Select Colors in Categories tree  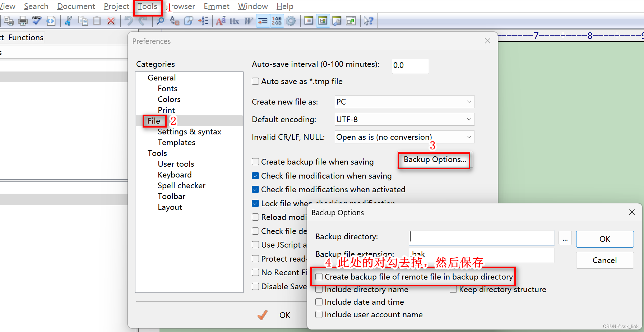tap(169, 99)
